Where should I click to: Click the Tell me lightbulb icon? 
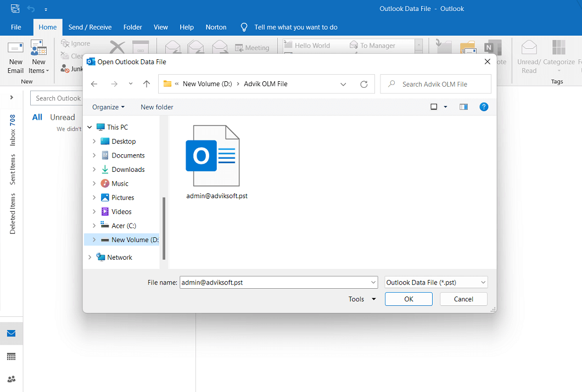click(x=244, y=27)
